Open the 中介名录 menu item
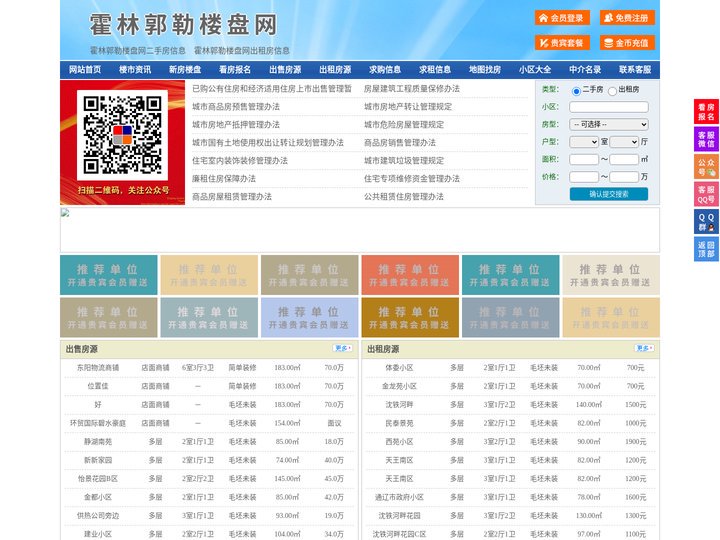Screen dimensions: 720x540 click(585, 70)
